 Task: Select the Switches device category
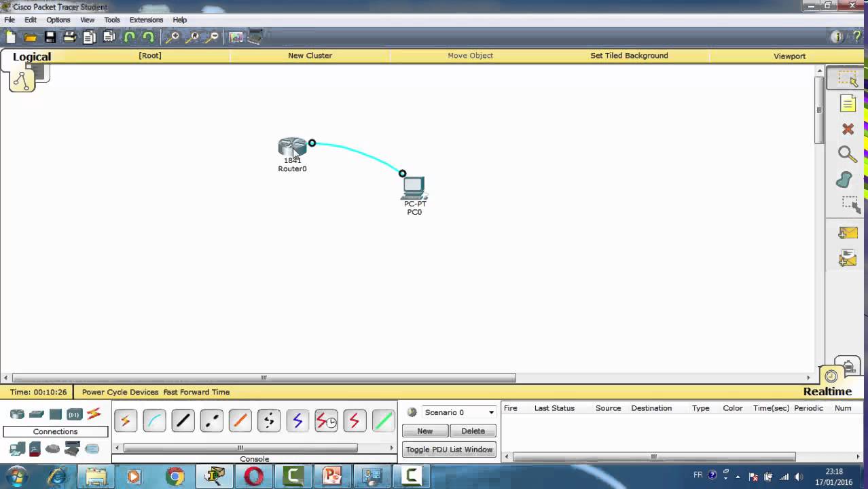point(37,414)
